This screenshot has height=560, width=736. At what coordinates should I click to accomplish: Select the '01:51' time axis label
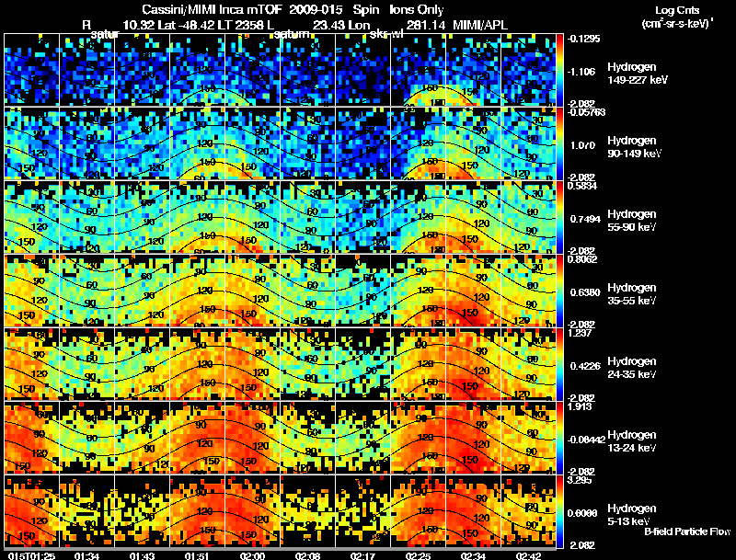(197, 555)
